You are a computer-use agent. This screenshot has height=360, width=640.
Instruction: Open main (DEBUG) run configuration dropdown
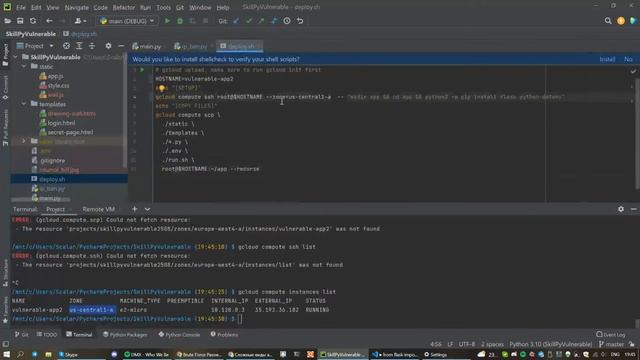pos(127,21)
